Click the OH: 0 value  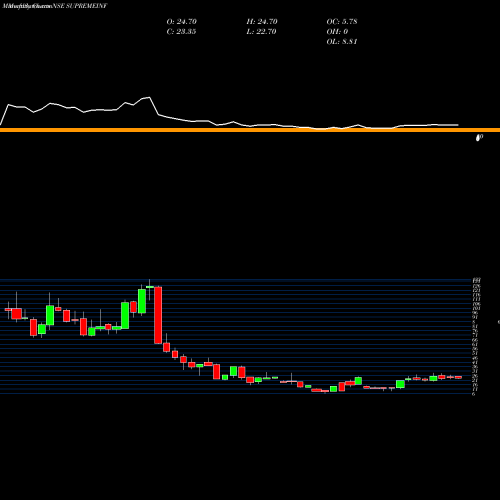click(337, 31)
